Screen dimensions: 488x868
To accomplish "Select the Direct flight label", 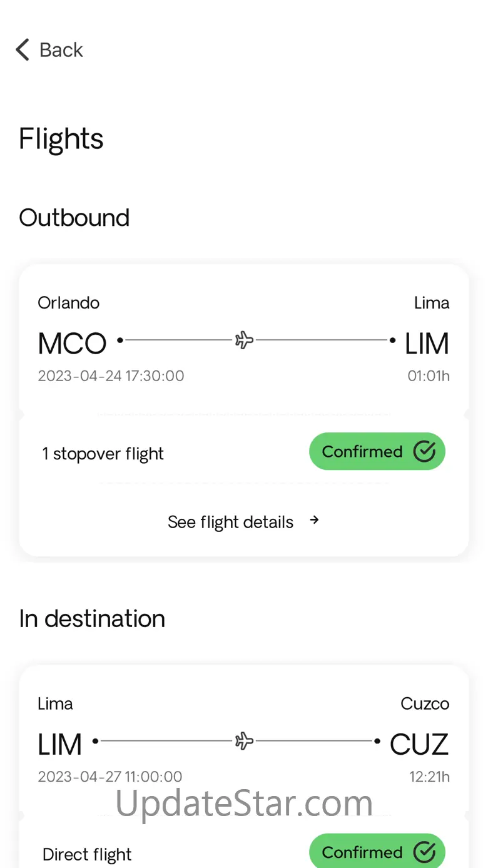I will (87, 854).
